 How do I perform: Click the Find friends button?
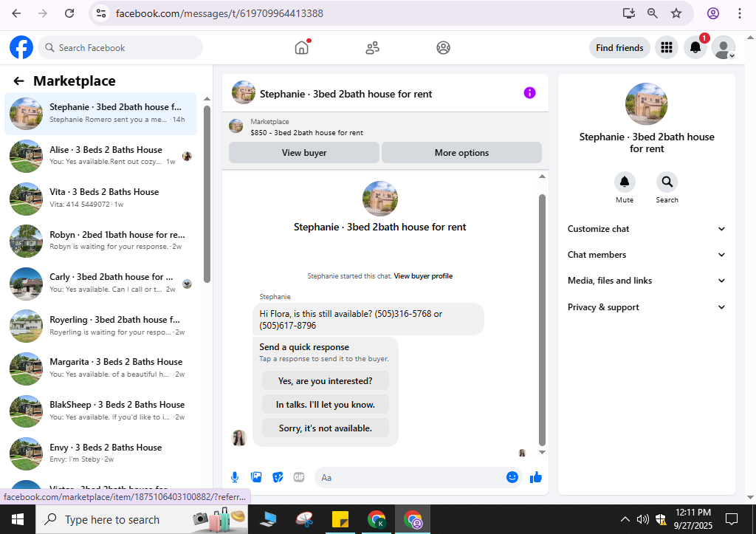tap(619, 47)
